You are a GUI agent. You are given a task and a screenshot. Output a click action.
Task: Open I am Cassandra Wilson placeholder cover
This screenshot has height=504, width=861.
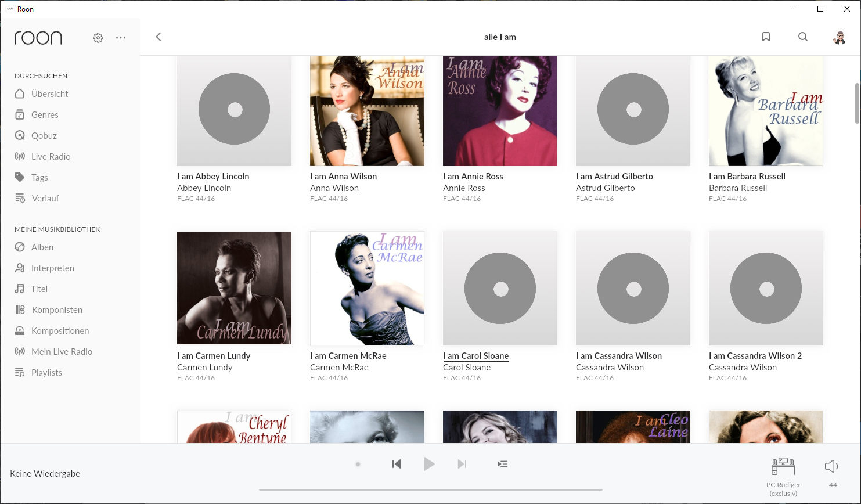(633, 288)
